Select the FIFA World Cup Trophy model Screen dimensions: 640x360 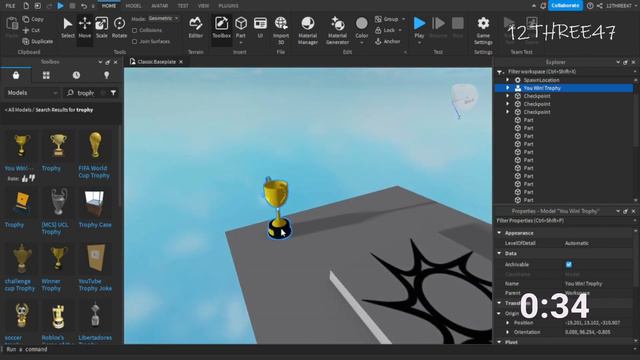pos(94,155)
